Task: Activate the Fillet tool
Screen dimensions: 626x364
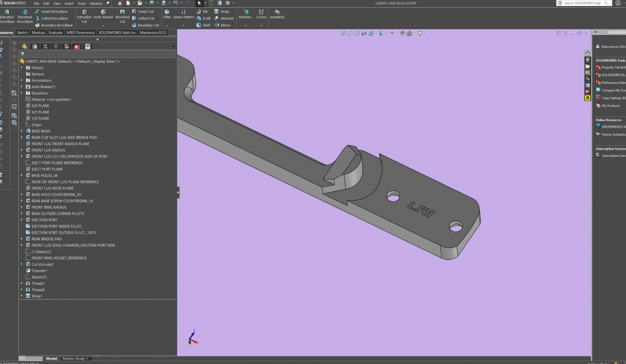Action: (x=167, y=14)
